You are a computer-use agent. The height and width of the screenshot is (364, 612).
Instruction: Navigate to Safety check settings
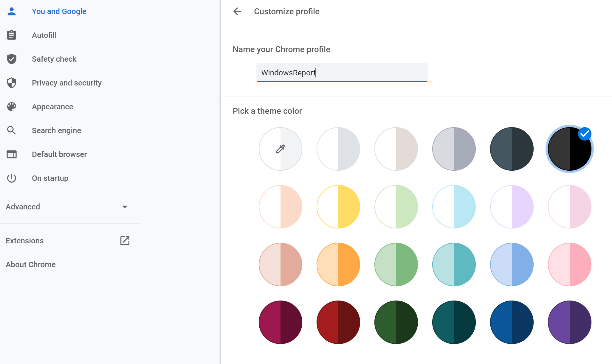point(54,59)
